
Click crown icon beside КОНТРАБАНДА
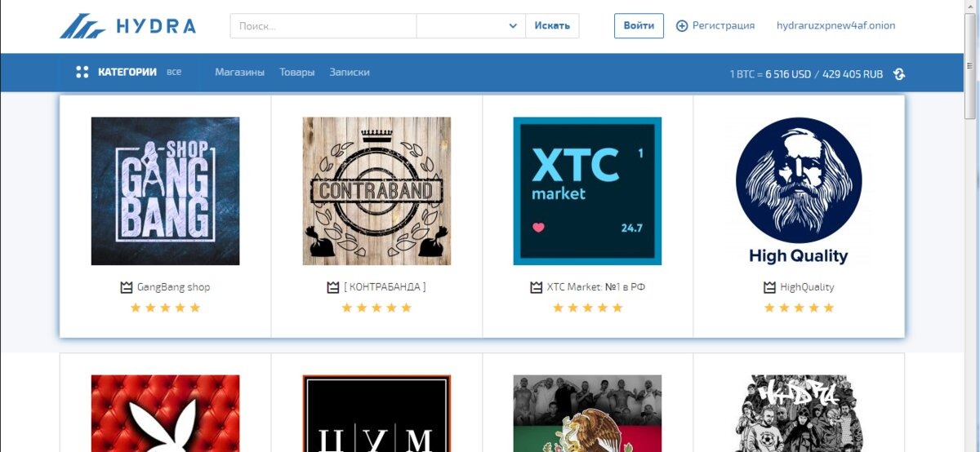(x=332, y=287)
